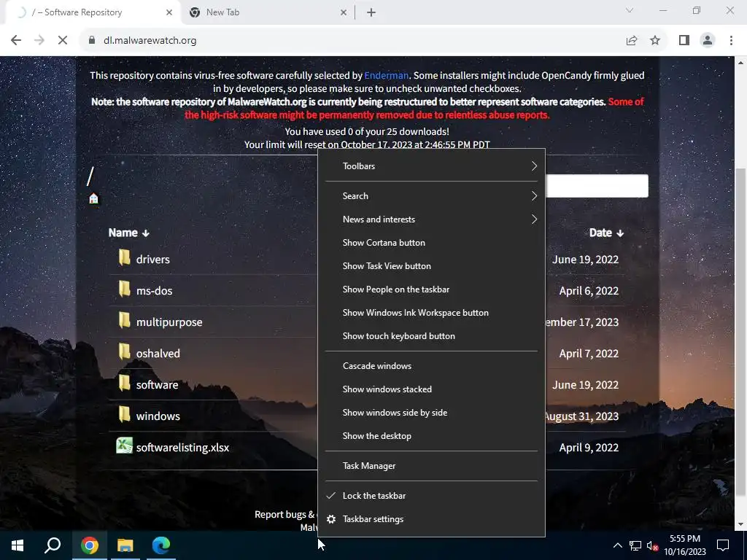This screenshot has width=747, height=560.
Task: Open the oshalved folder link
Action: [158, 354]
